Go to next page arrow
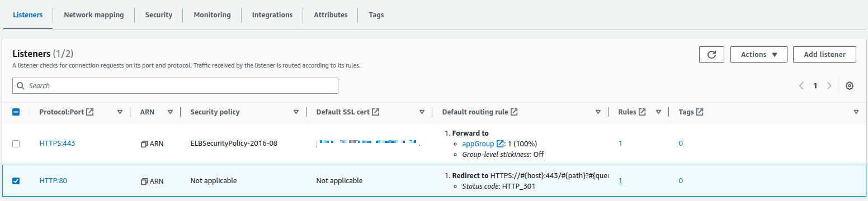The height and width of the screenshot is (201, 868). click(829, 85)
